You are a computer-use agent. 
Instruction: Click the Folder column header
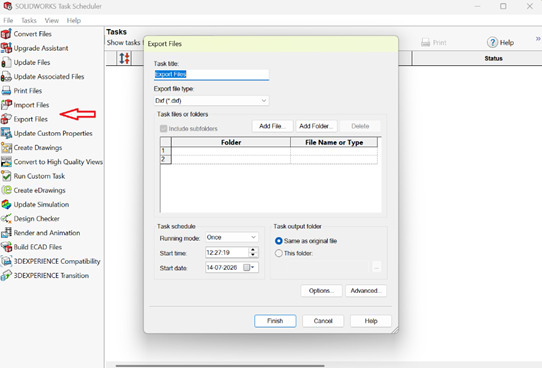tap(231, 142)
